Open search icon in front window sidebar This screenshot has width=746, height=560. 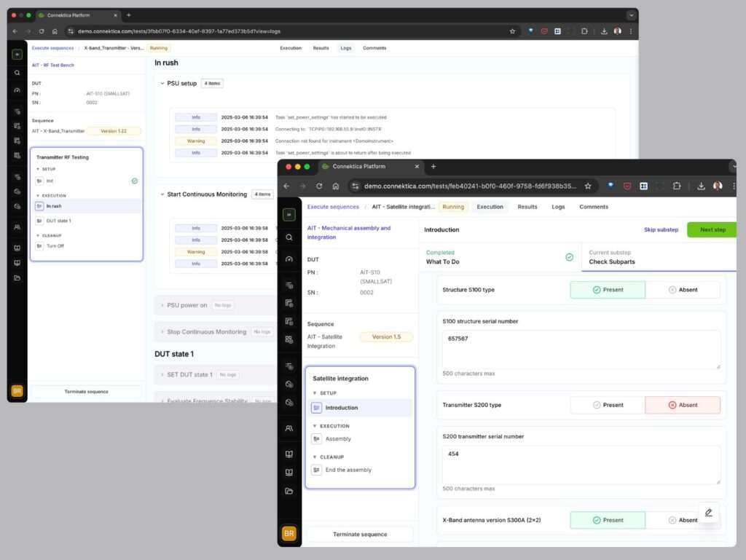288,237
